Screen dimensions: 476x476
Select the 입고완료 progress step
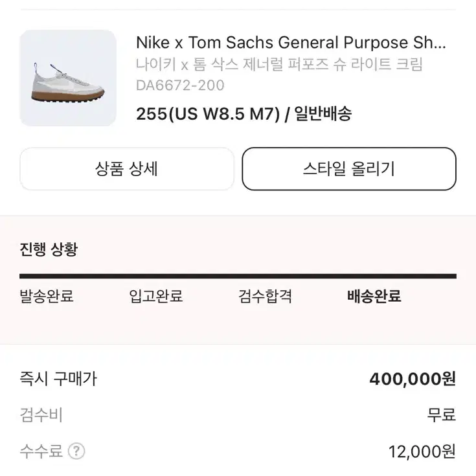[155, 296]
